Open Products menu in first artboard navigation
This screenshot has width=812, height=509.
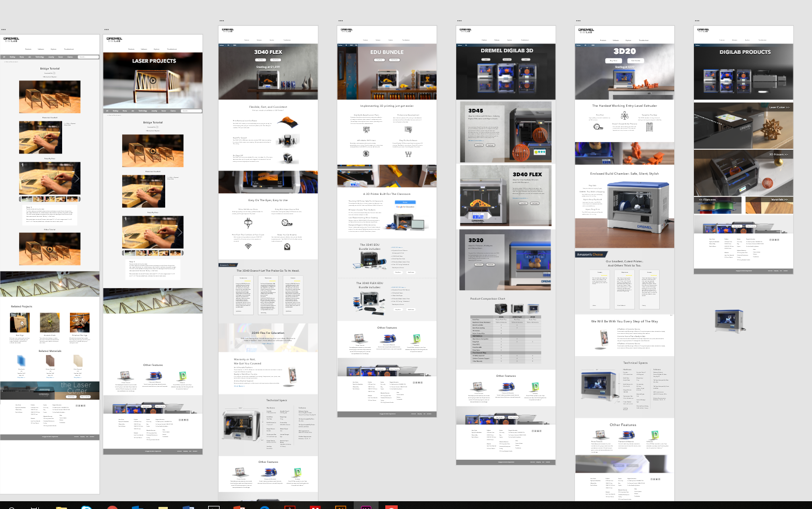(28, 49)
